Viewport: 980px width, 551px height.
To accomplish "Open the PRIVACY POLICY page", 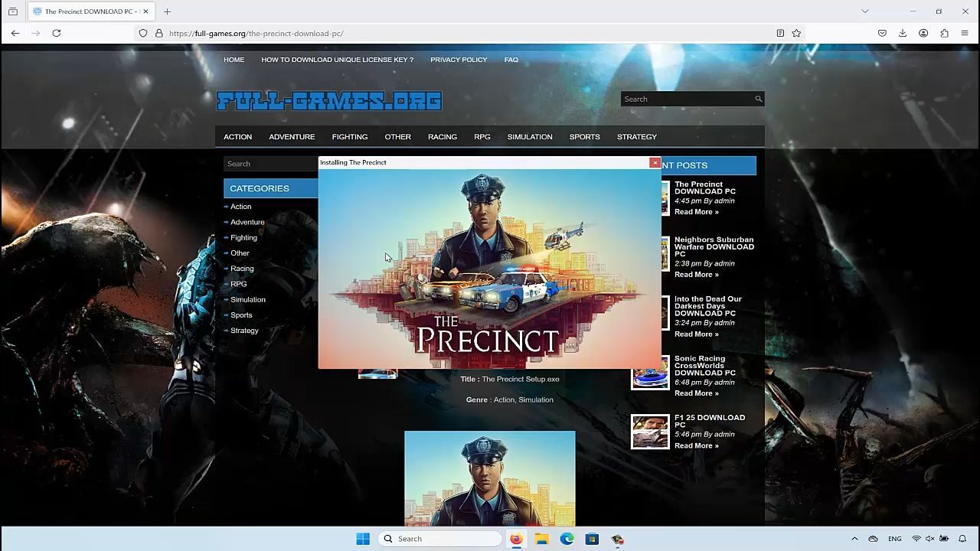I will click(x=459, y=60).
